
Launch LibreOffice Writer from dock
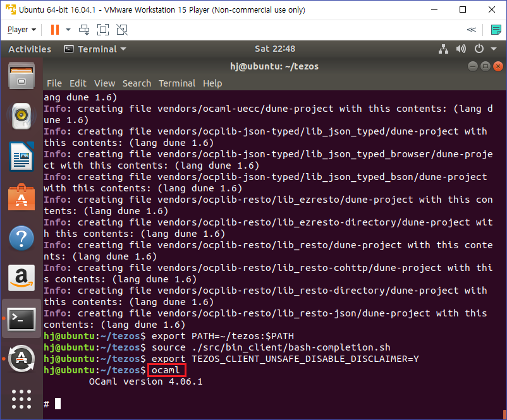pos(21,157)
